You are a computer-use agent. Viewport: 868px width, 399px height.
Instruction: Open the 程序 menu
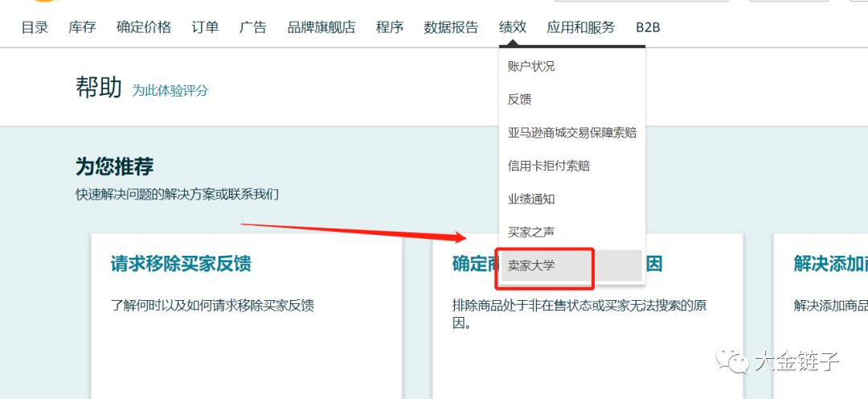[x=389, y=27]
